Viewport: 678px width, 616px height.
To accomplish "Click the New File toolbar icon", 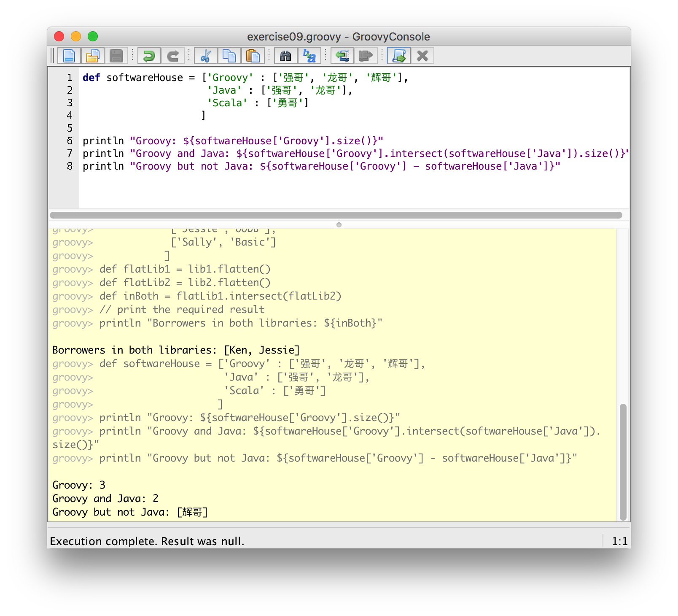I will pyautogui.click(x=69, y=56).
